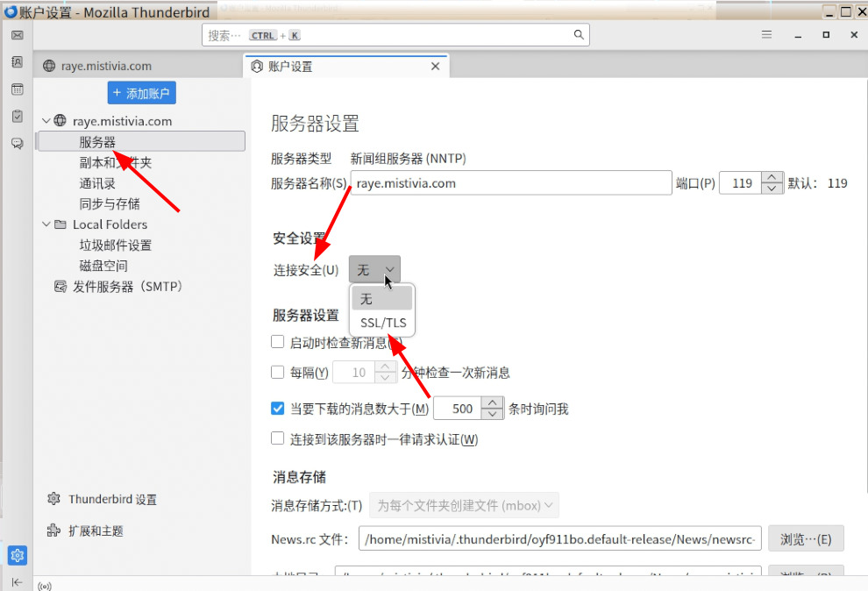Viewport: 868px width, 591px height.
Task: Open 垃圾邮件设置 under Local Folders
Action: pyautogui.click(x=115, y=246)
